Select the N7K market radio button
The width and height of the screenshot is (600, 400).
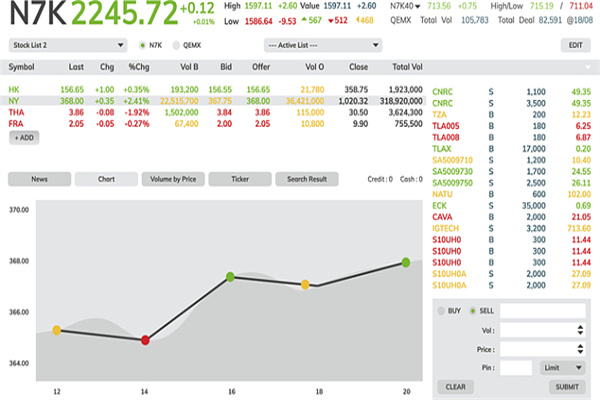click(x=143, y=45)
